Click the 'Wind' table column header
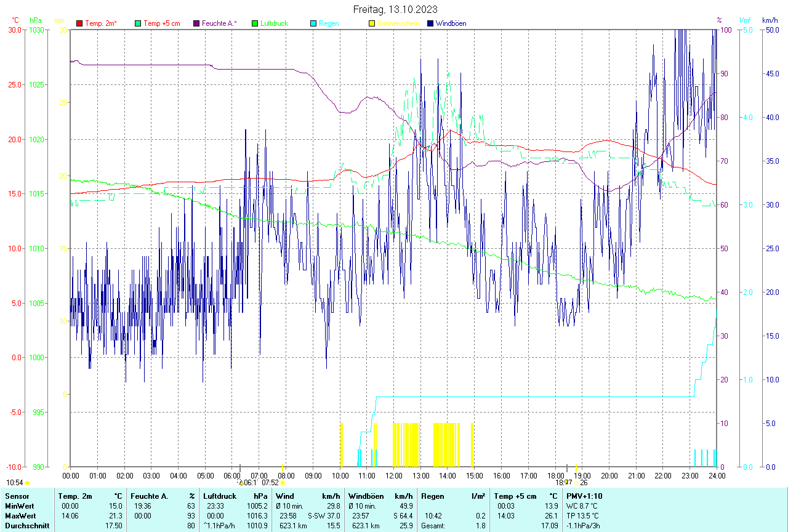The width and height of the screenshot is (788, 532). pyautogui.click(x=285, y=496)
